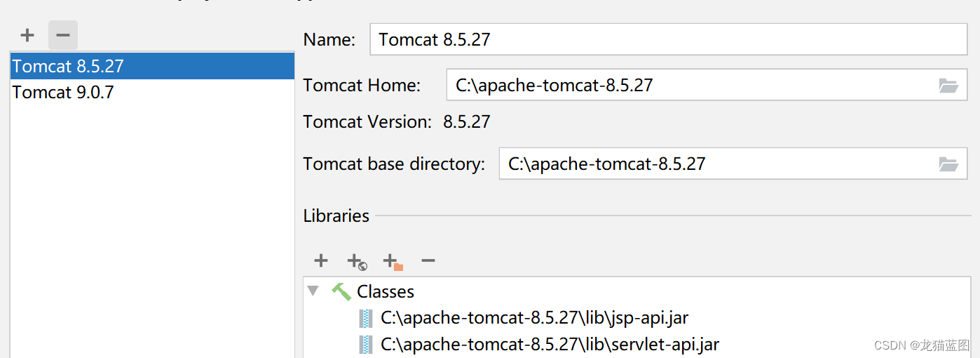Select the Classes node label
Screen dimensions: 980x358
coord(386,291)
